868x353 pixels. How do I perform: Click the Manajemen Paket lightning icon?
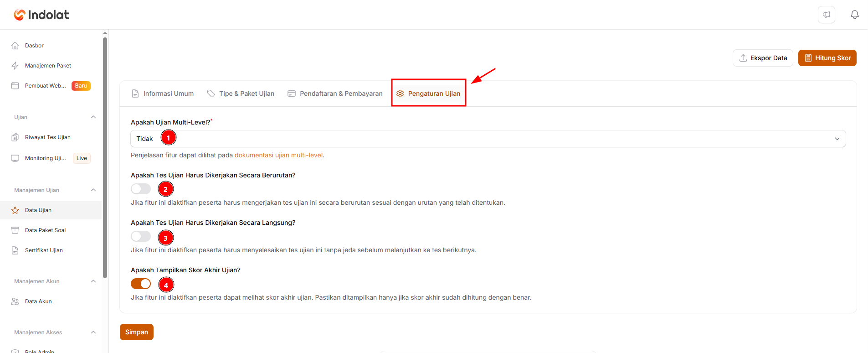[15, 66]
